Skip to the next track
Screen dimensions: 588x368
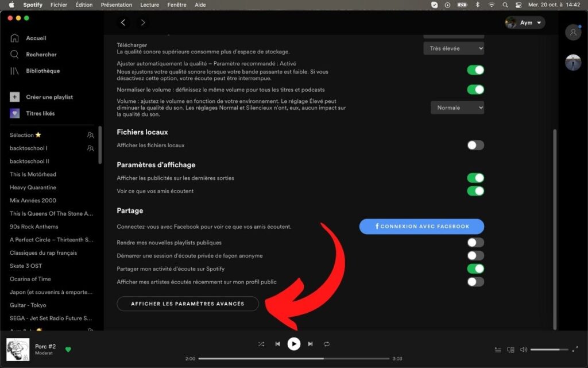(310, 344)
